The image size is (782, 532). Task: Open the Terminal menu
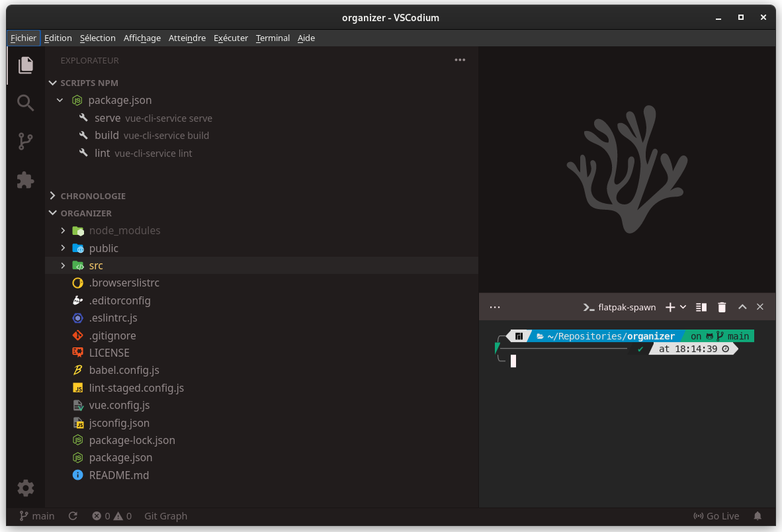point(273,38)
